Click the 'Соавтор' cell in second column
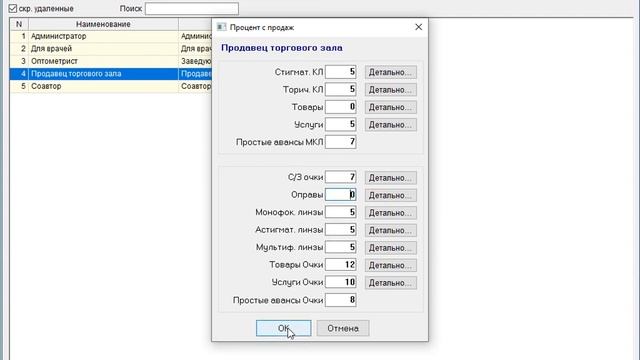The height and width of the screenshot is (360, 640). click(x=196, y=87)
